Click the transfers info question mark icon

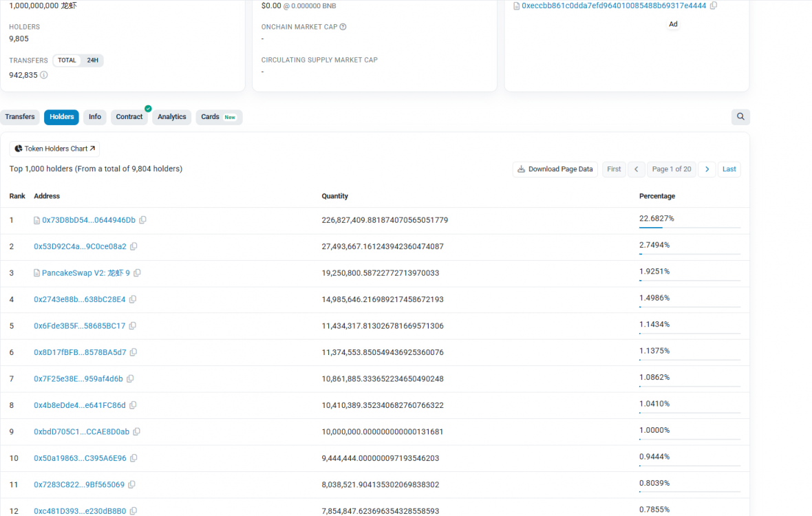pyautogui.click(x=44, y=75)
